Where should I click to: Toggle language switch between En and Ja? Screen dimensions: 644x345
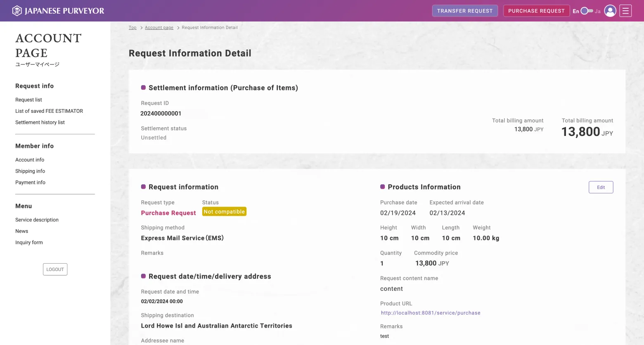[587, 11]
